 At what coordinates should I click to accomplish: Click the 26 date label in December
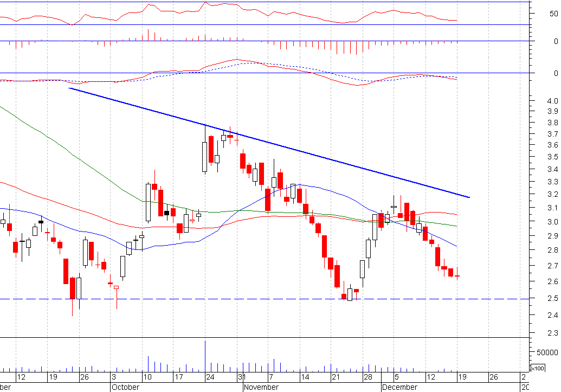494,377
